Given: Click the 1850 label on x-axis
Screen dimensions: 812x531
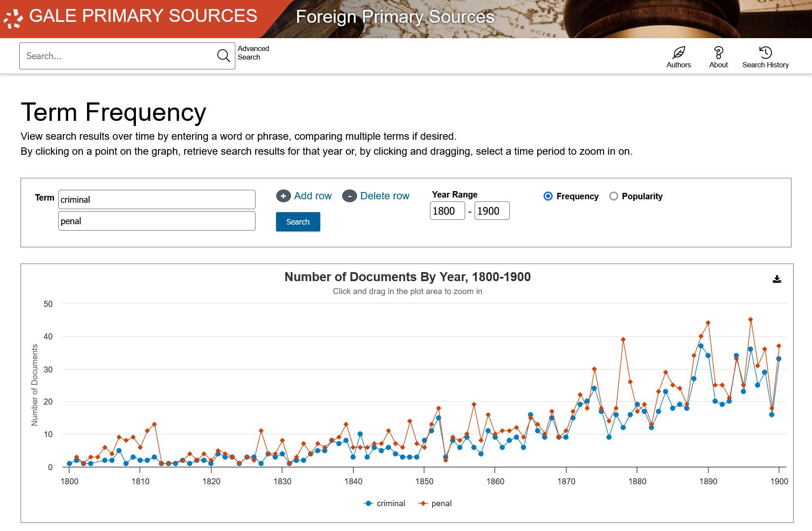Looking at the screenshot, I should tap(424, 481).
